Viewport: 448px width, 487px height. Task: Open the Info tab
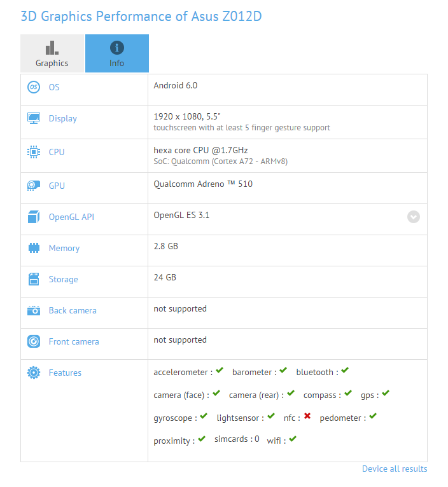(117, 53)
